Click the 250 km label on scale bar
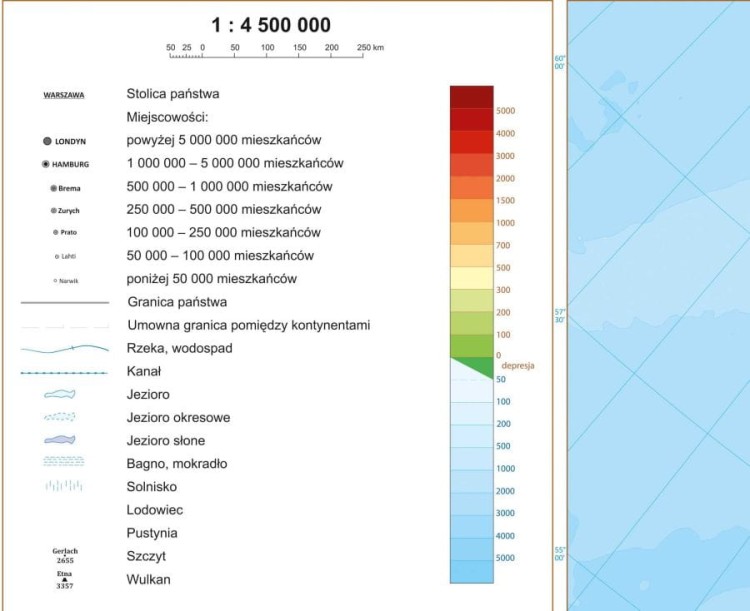Viewport: 750px width, 611px height. coord(370,47)
